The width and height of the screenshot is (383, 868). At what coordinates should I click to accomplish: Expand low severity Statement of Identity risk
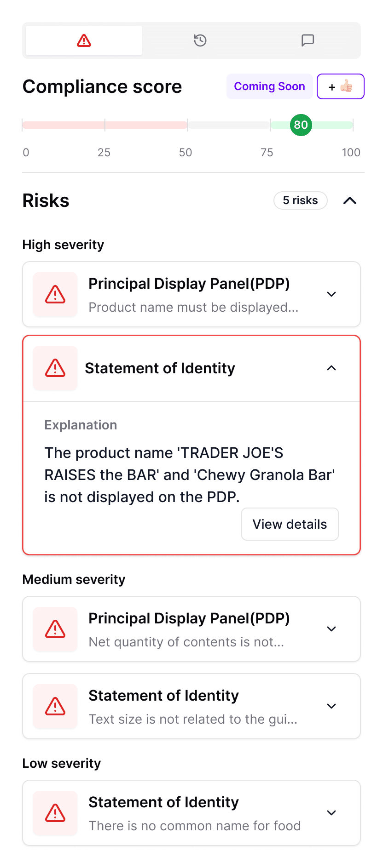point(331,813)
